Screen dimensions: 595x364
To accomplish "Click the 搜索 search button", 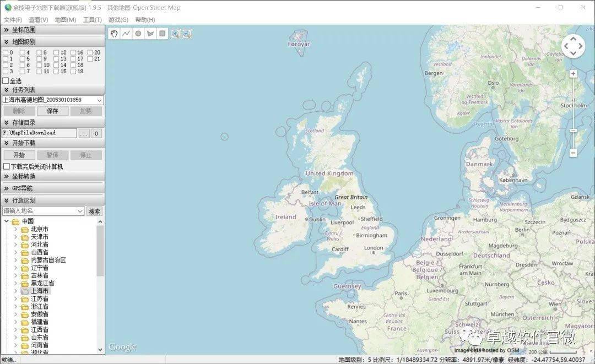I will (95, 211).
